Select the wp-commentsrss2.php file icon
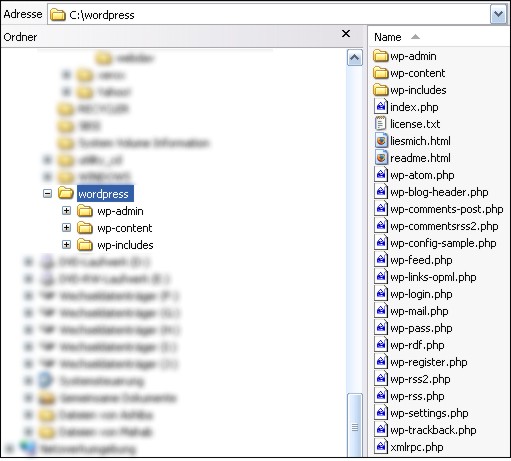 [381, 226]
